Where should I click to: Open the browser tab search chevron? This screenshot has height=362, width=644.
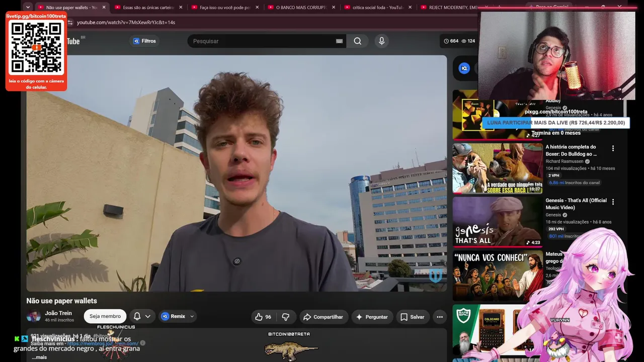click(x=28, y=8)
